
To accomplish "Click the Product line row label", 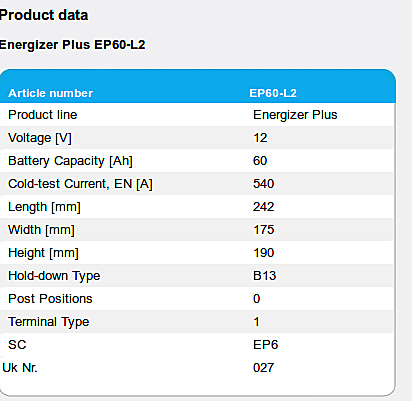I will point(43,115).
